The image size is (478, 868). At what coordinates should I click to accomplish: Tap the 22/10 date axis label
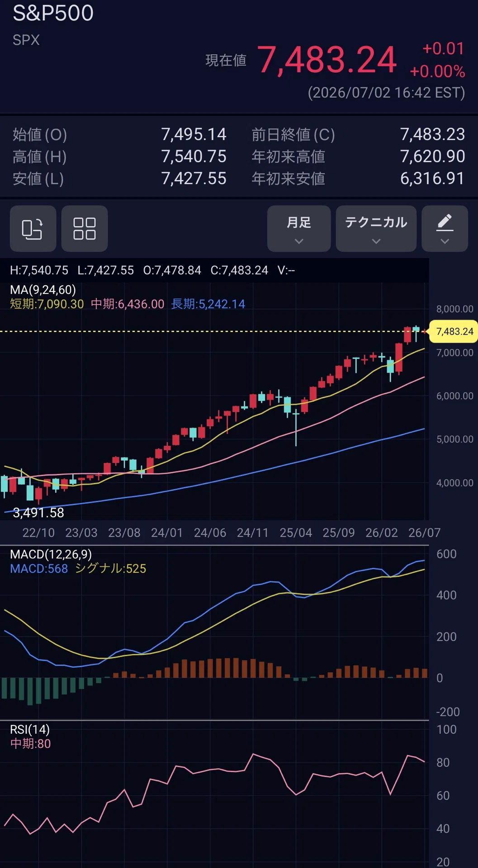(x=38, y=533)
